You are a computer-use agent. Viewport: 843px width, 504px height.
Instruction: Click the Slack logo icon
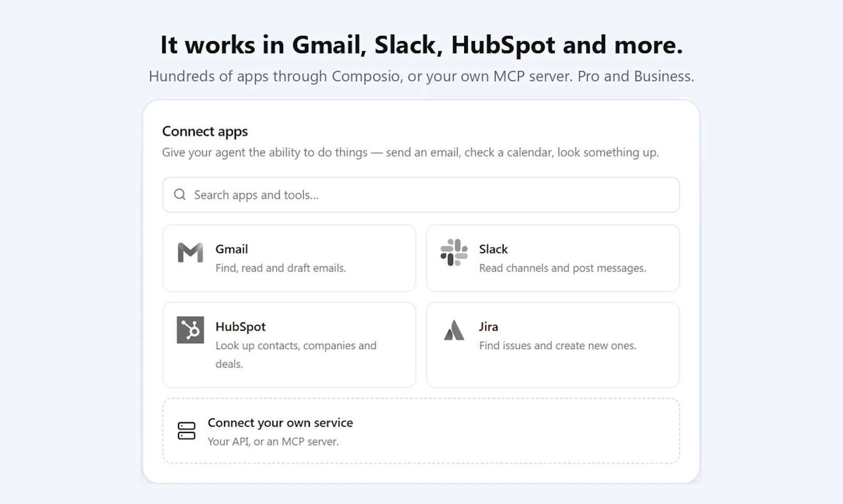click(x=454, y=252)
